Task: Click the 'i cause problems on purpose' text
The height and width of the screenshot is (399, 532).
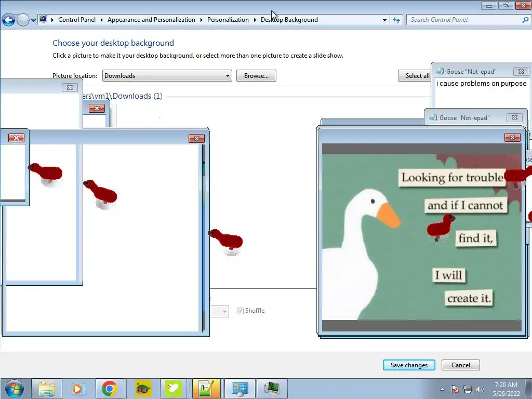Action: [x=481, y=84]
